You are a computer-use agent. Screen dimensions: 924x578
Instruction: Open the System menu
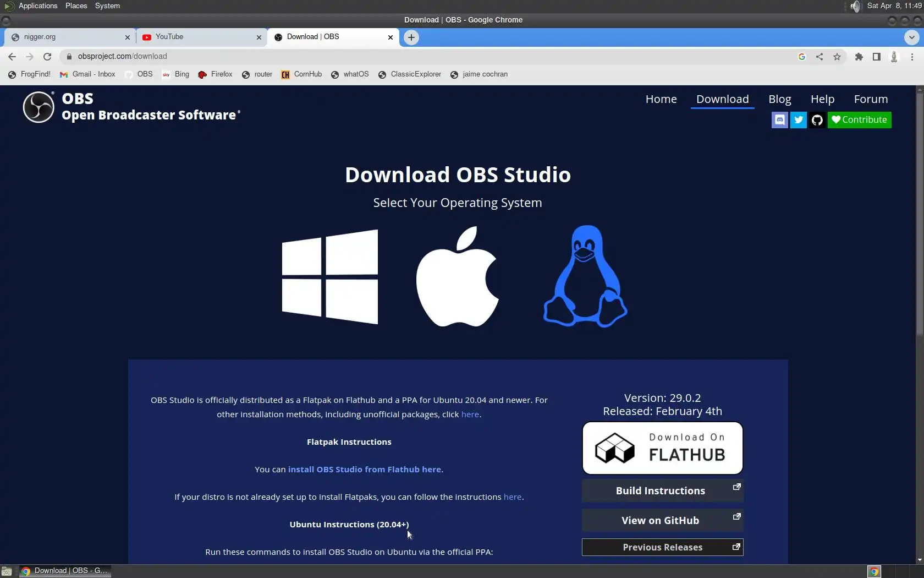point(107,6)
